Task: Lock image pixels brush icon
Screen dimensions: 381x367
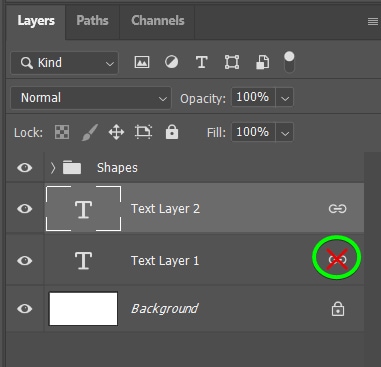Action: pos(90,132)
